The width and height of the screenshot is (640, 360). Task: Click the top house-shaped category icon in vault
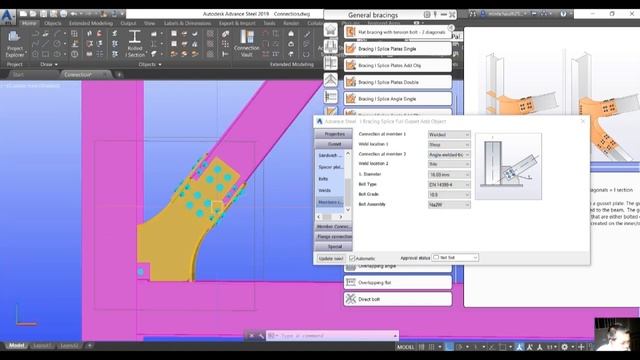(x=331, y=30)
